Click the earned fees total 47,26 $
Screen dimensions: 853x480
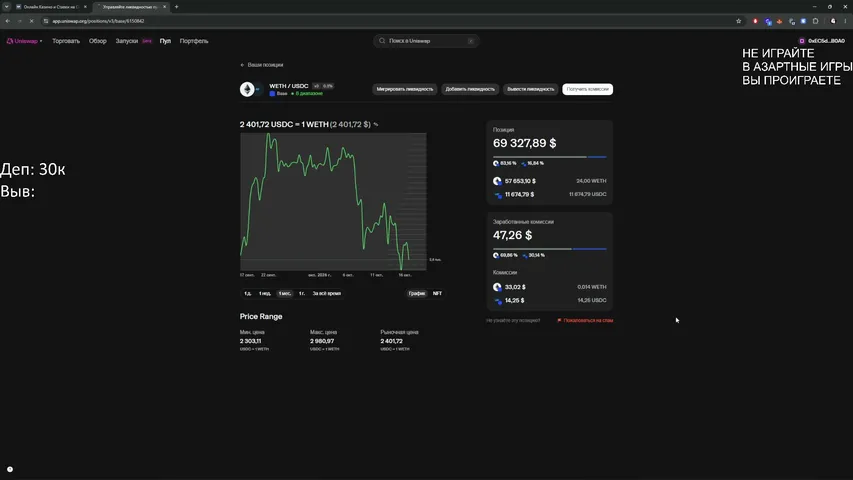512,235
